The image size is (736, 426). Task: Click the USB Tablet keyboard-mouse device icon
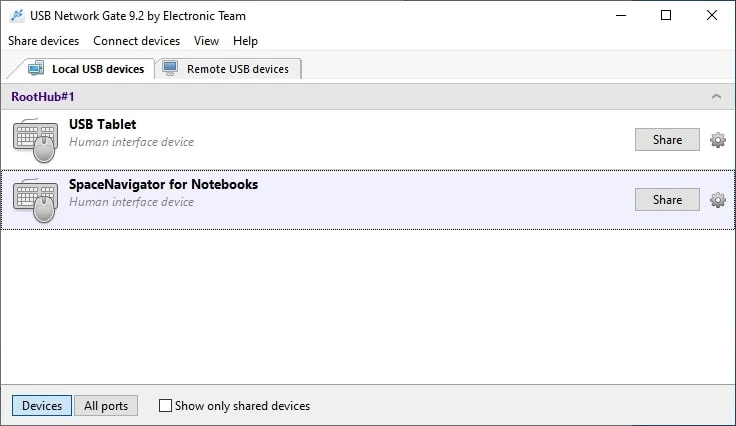(x=35, y=140)
